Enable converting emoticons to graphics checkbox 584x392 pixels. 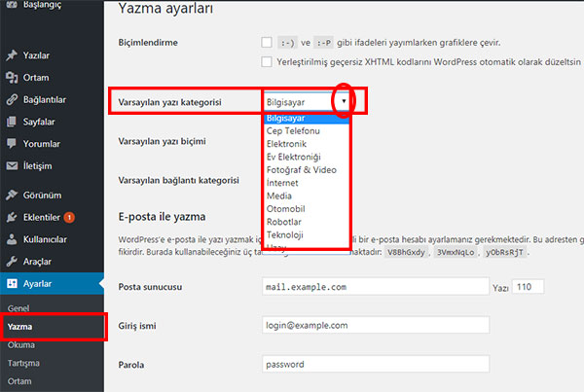(x=267, y=43)
